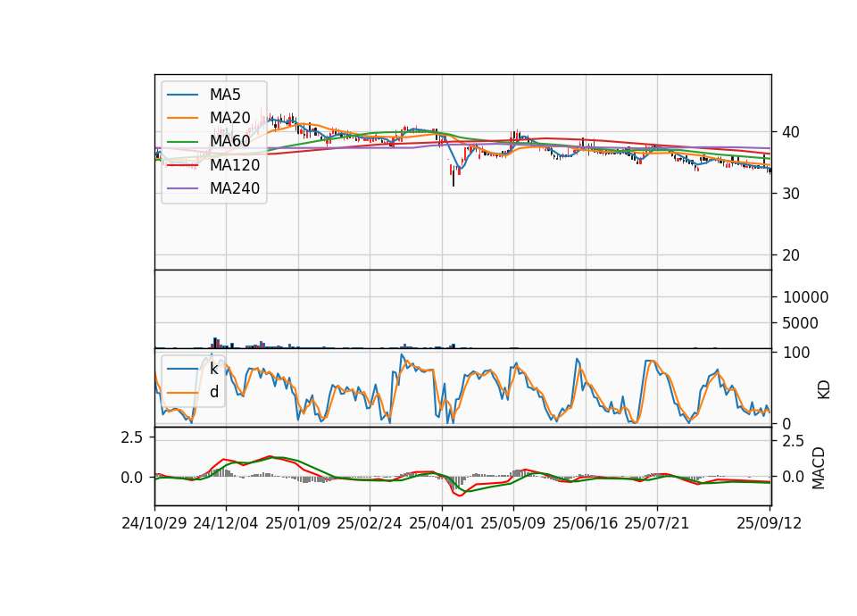Click the MA120 legend label

(235, 164)
